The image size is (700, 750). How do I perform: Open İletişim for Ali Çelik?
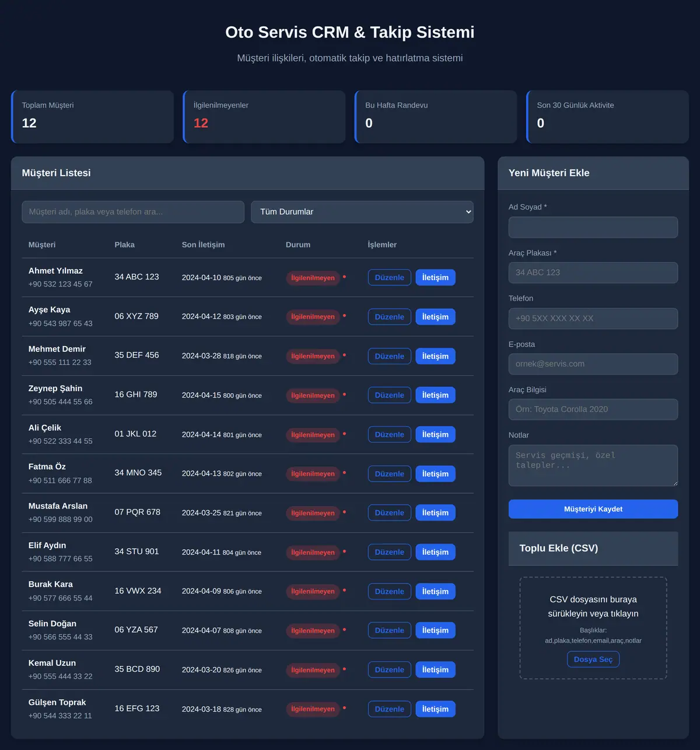435,434
